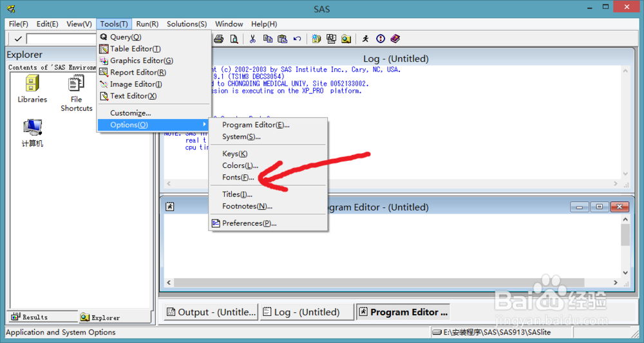Click the Undo arrow icon
The width and height of the screenshot is (644, 343).
(x=297, y=39)
